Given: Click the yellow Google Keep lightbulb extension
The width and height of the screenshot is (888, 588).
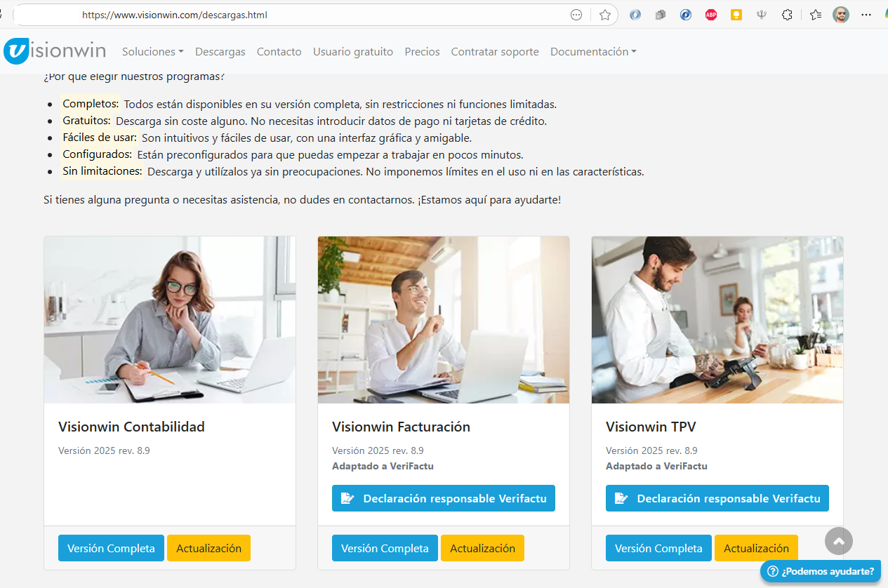Looking at the screenshot, I should pos(736,15).
